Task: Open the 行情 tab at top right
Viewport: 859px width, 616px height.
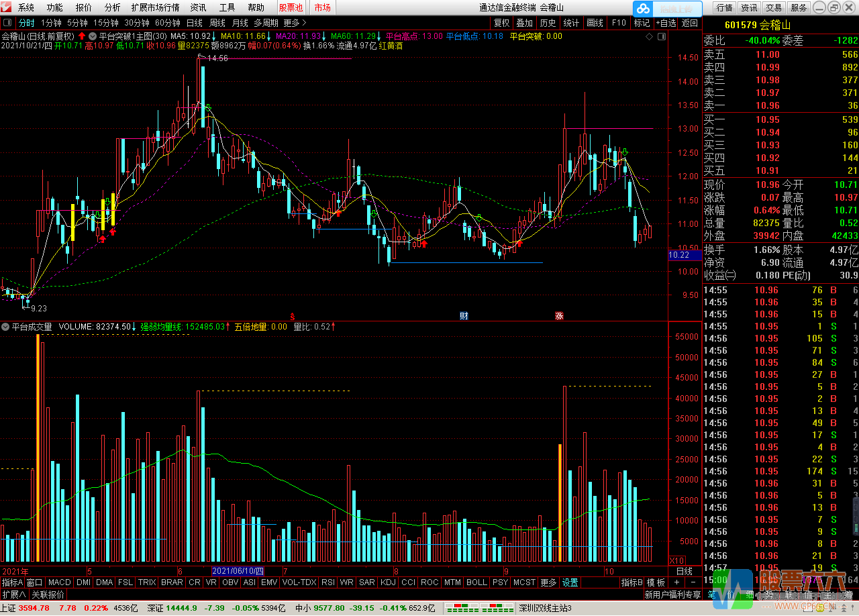Action: pyautogui.click(x=724, y=8)
